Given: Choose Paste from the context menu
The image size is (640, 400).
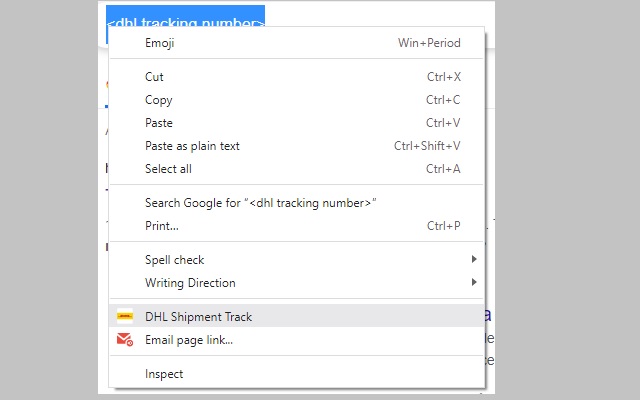Looking at the screenshot, I should click(x=159, y=123).
